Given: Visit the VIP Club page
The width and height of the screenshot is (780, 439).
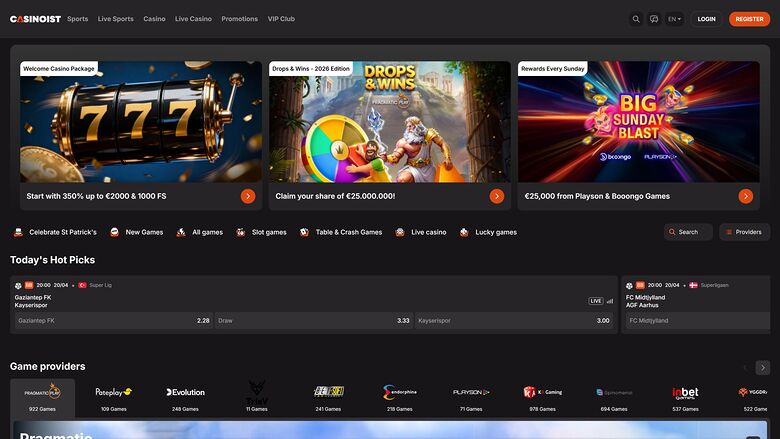Looking at the screenshot, I should [x=281, y=19].
